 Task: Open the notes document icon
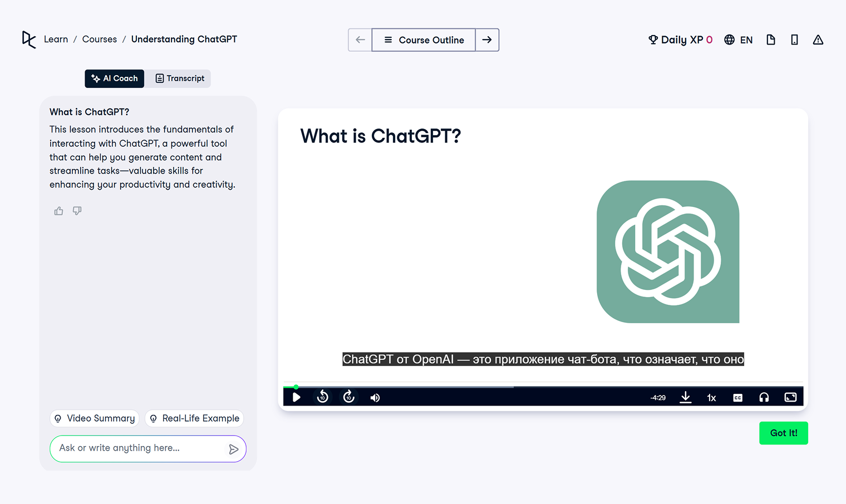771,40
